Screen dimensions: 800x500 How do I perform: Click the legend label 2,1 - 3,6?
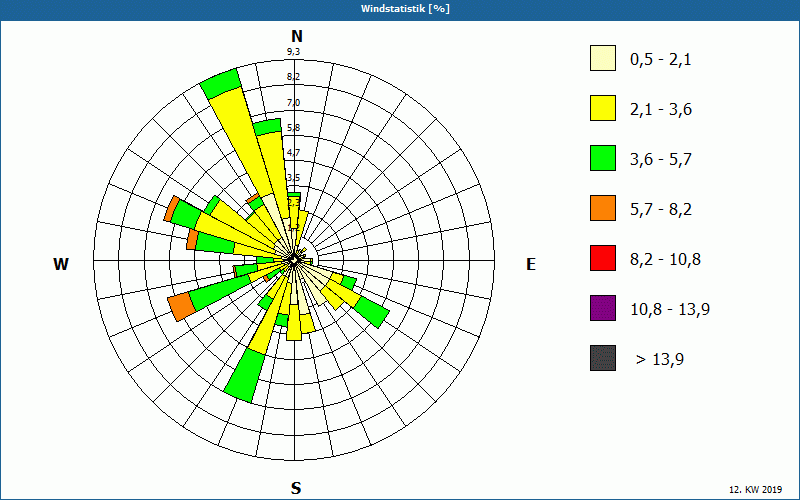pos(661,110)
